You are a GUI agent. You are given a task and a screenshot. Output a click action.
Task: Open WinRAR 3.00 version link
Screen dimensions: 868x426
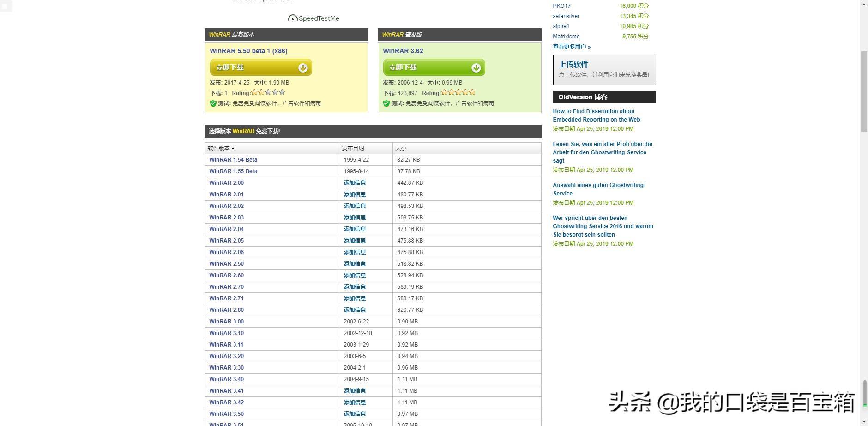(226, 322)
